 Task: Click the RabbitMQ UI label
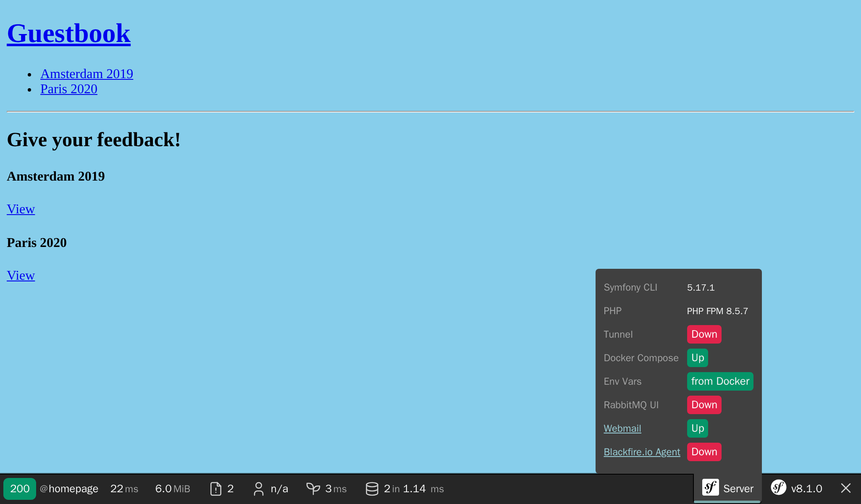(631, 405)
